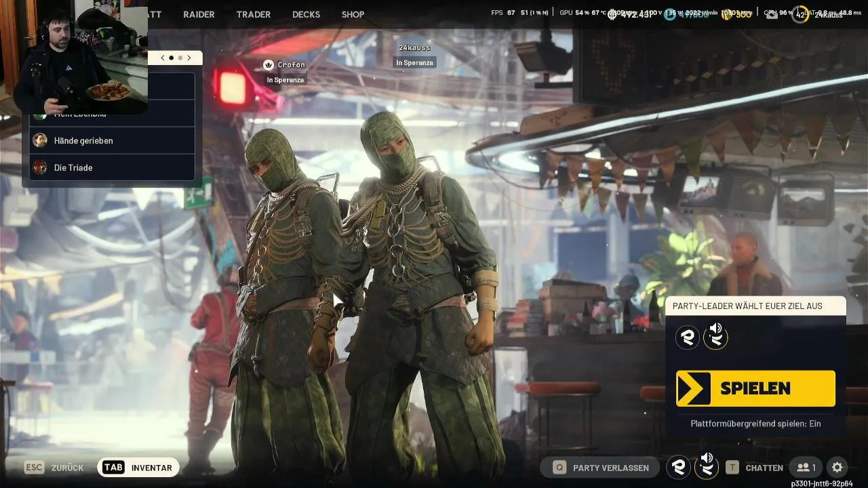Open the Trader tab

254,14
